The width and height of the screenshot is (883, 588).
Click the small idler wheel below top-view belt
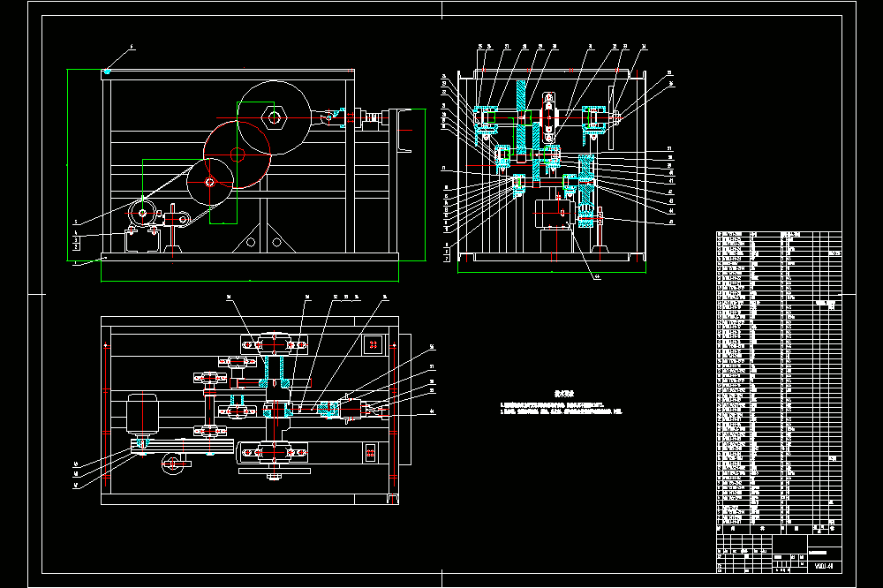click(x=173, y=464)
